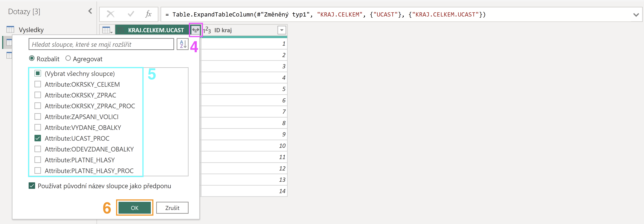This screenshot has width=644, height=224.
Task: Expand the formula bar with chevron
Action: point(636,15)
